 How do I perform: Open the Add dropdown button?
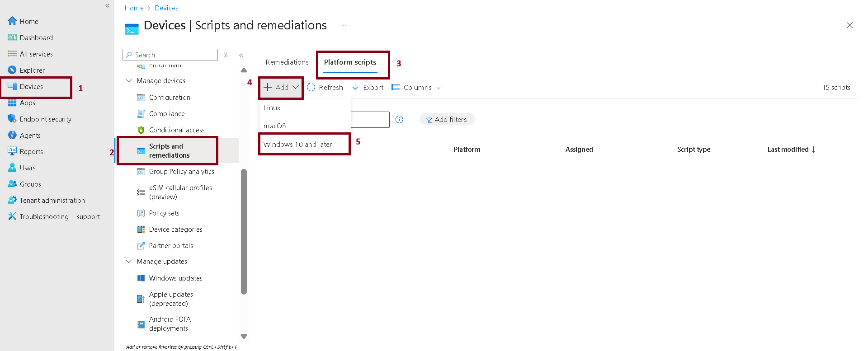click(x=281, y=87)
